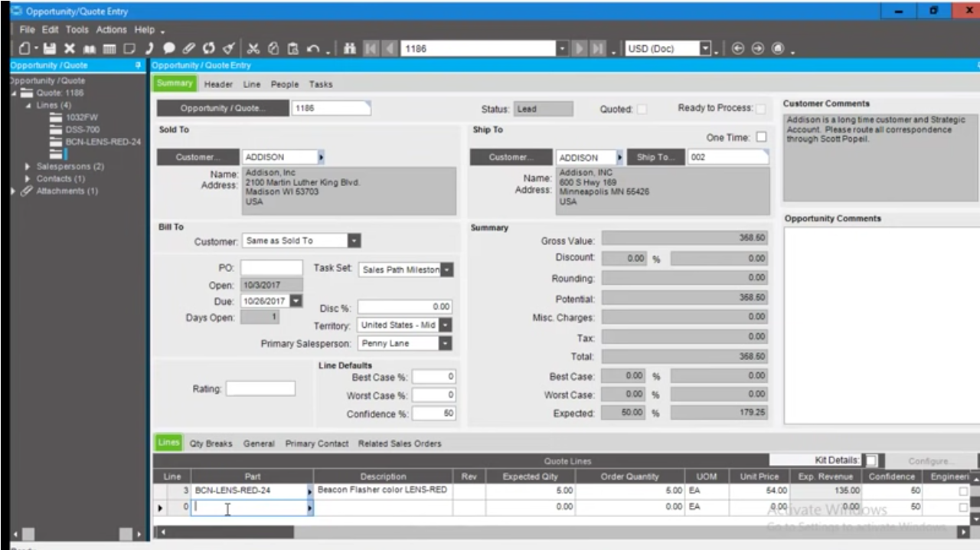Viewport: 980px width, 550px height.
Task: Toggle the Kit Details checkbox
Action: pos(871,460)
